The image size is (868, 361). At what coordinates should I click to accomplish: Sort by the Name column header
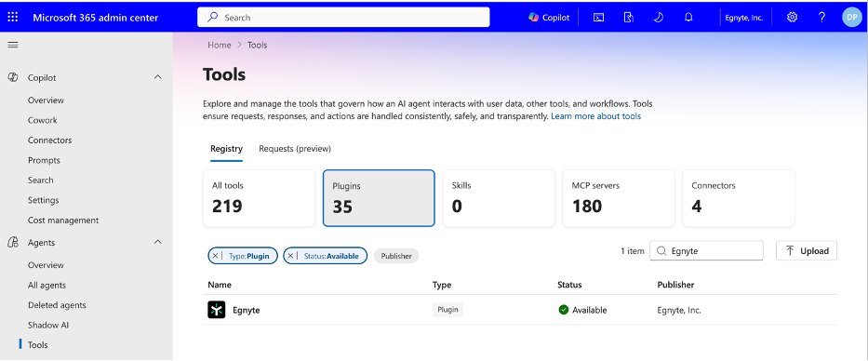tap(220, 285)
